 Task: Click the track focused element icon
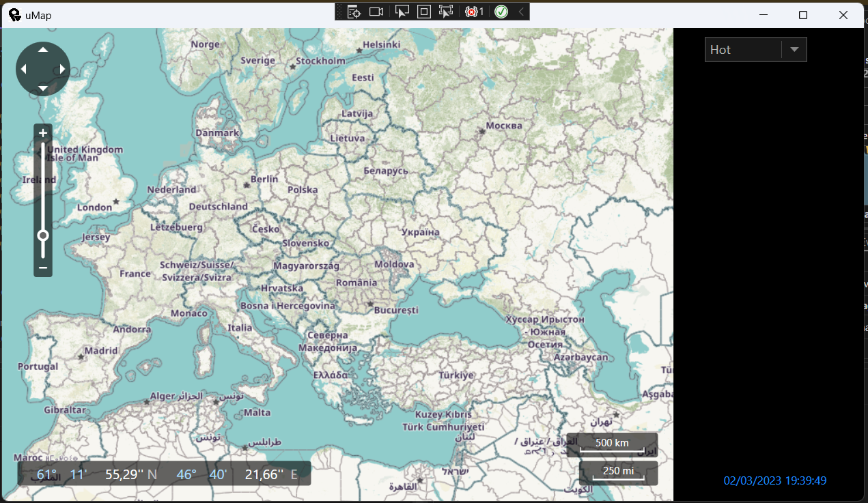446,12
